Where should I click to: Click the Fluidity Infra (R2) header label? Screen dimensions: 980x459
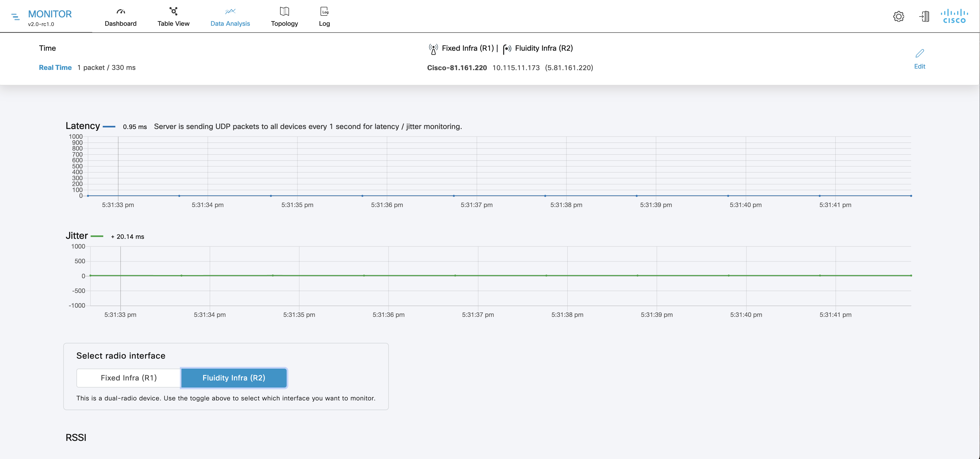[x=544, y=48]
